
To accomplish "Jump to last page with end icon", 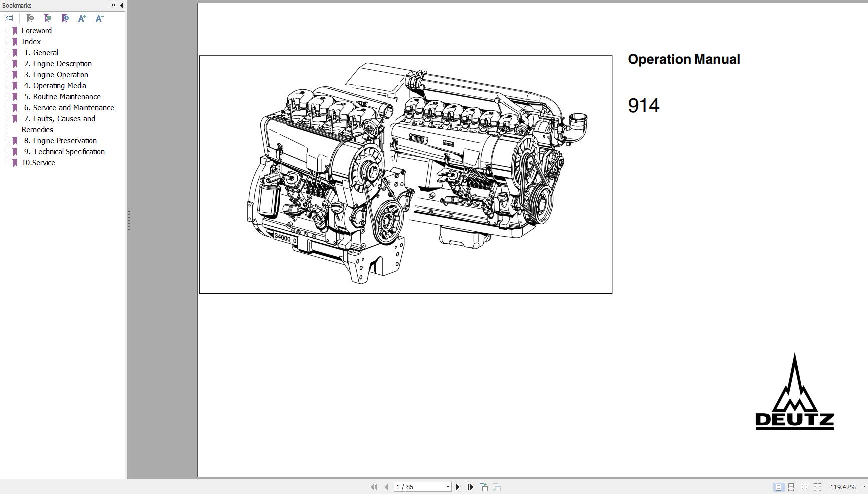I will point(470,486).
